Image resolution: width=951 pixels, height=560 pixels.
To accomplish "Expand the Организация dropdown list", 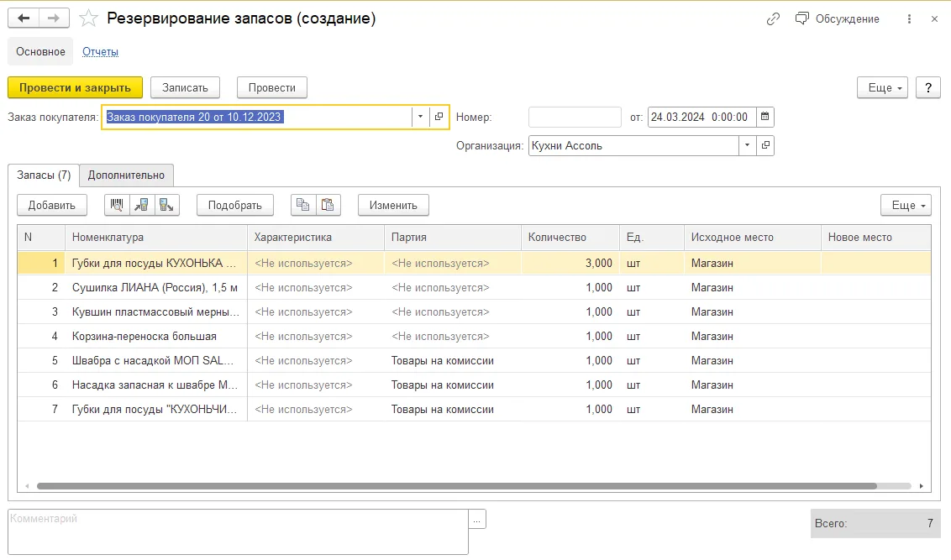I will tap(747, 145).
